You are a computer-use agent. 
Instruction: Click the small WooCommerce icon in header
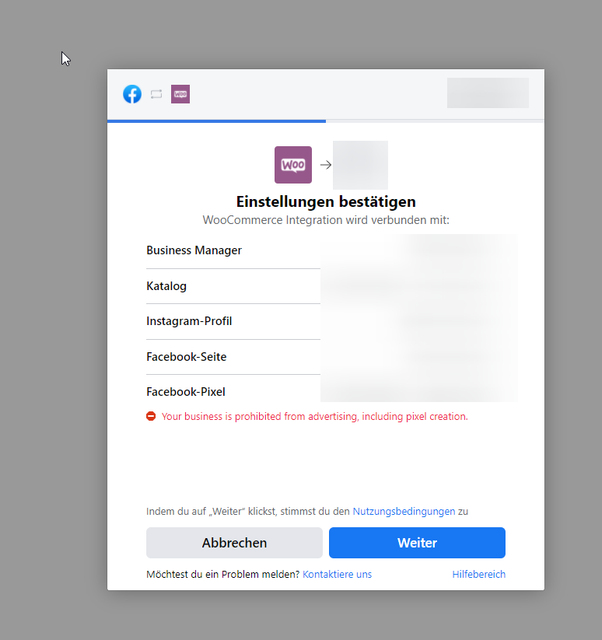(180, 94)
